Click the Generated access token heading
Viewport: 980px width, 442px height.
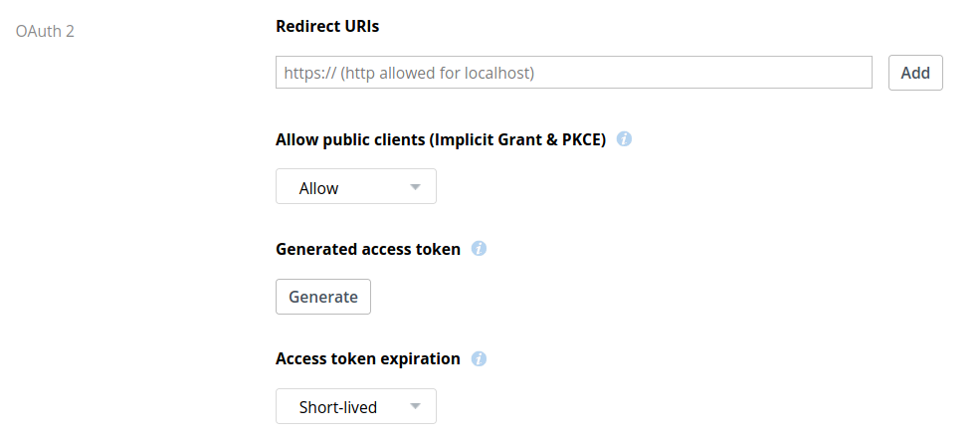point(367,249)
